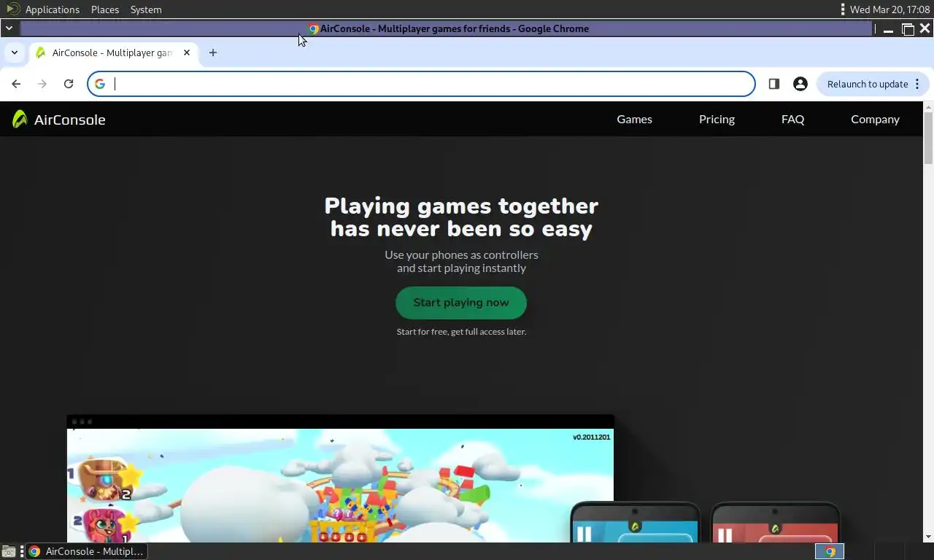Click the 'Start for free, get full access later.' text
Image resolution: width=934 pixels, height=560 pixels.
(x=461, y=332)
